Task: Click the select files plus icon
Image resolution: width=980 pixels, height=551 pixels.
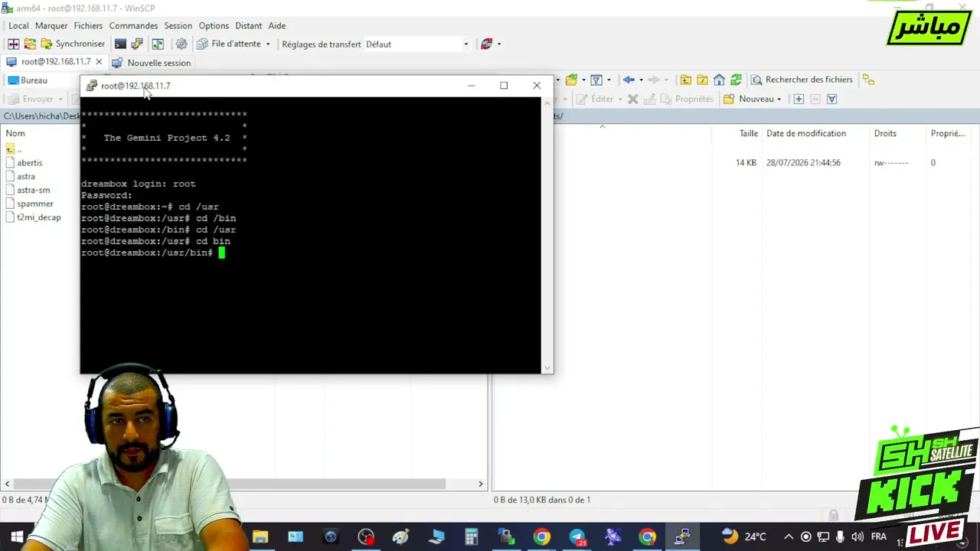Action: [x=799, y=99]
